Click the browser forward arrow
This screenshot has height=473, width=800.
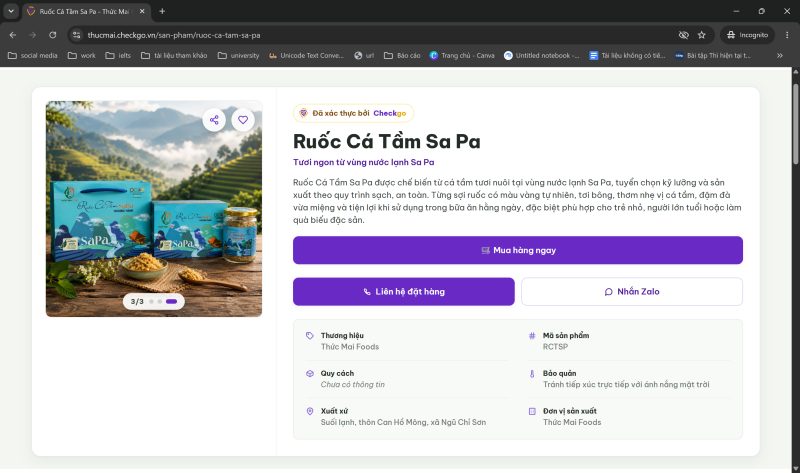point(33,35)
